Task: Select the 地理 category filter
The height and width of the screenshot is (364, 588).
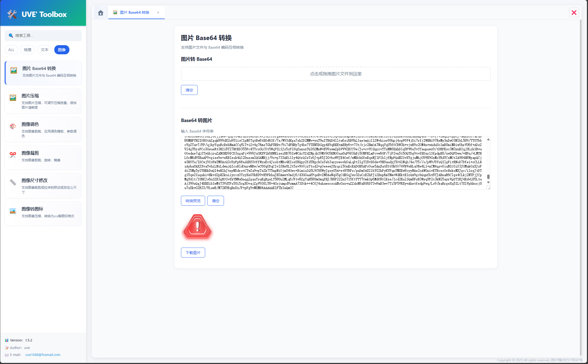Action: click(27, 50)
